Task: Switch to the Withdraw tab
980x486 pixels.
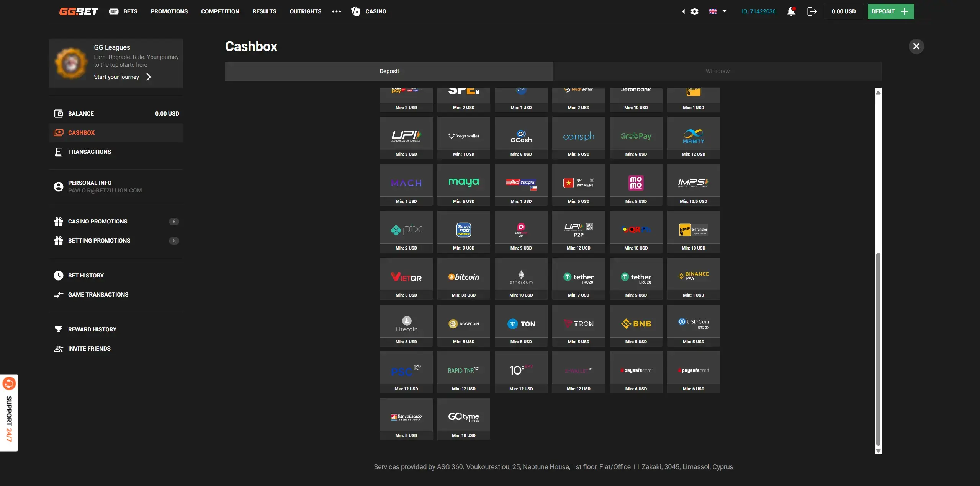Action: (717, 71)
